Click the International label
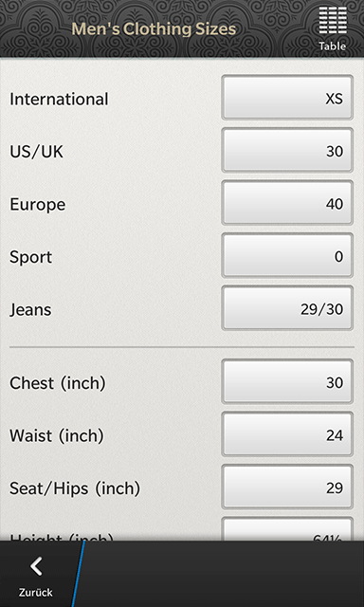 pyautogui.click(x=59, y=99)
